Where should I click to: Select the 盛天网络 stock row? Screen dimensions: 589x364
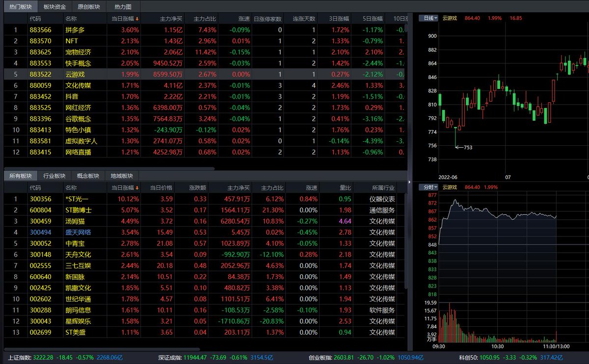204,233
